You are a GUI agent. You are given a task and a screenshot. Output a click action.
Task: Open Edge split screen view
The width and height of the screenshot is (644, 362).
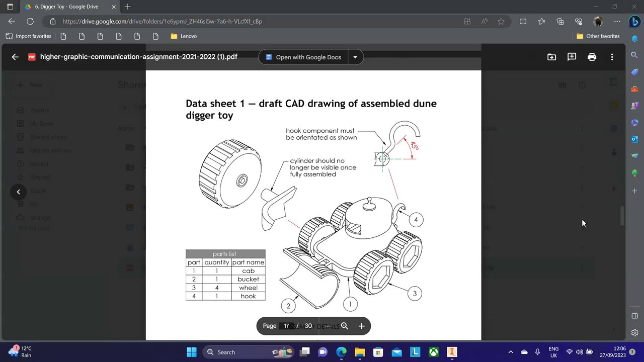[x=523, y=22]
